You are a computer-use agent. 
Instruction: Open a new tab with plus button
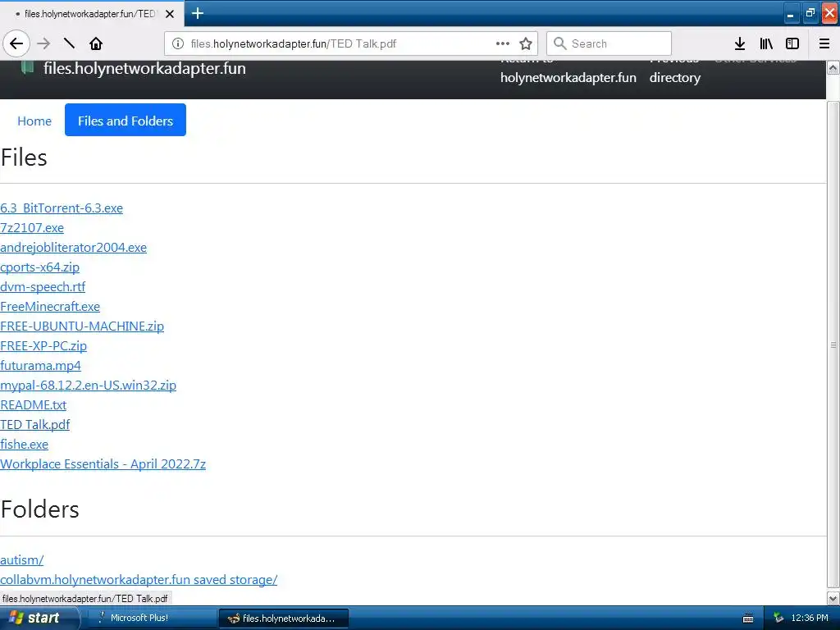click(x=197, y=13)
